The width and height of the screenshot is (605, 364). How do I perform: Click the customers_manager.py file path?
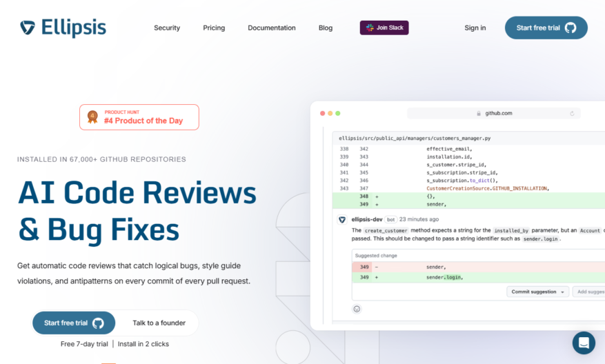pos(415,138)
